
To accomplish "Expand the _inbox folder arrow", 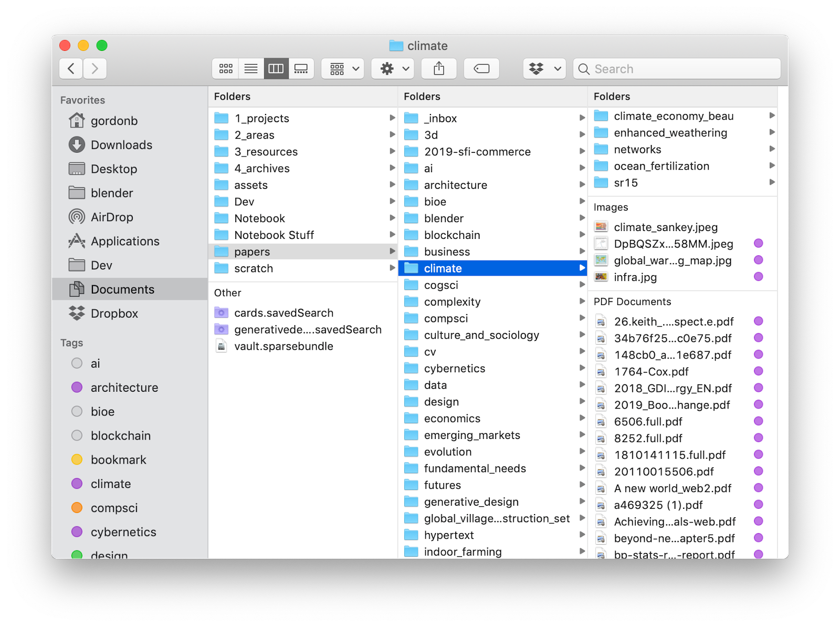I will click(x=582, y=118).
